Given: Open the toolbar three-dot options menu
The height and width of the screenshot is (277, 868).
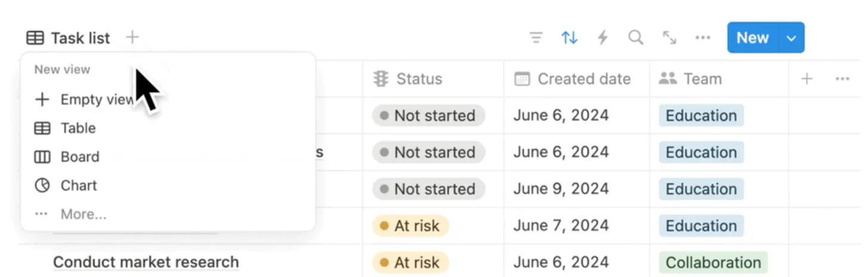Looking at the screenshot, I should coord(703,38).
